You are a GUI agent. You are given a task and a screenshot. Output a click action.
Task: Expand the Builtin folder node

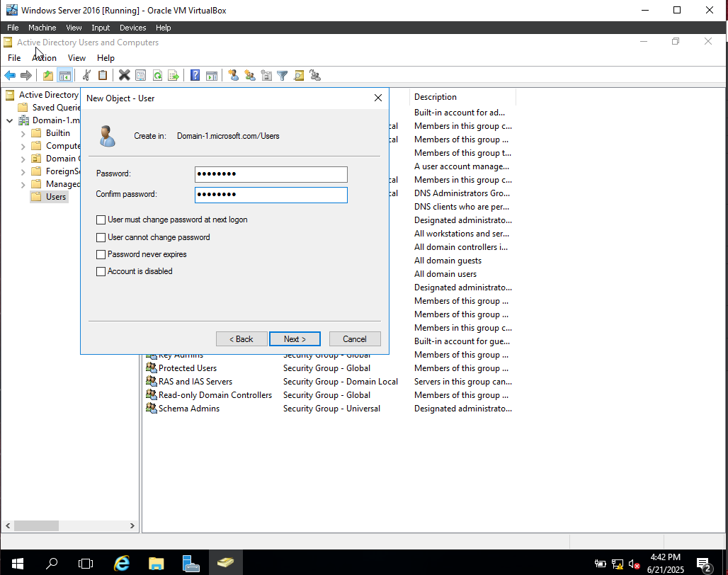coord(23,134)
